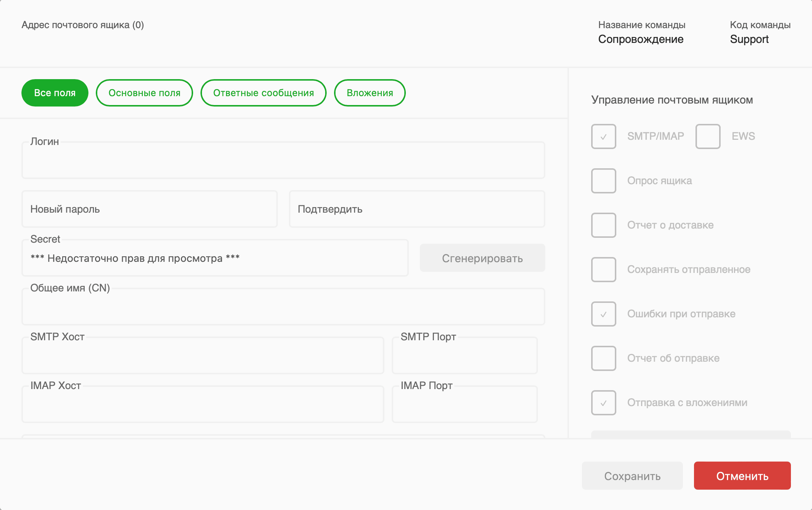This screenshot has height=510, width=812.
Task: Toggle the SMTP/IMAP checkbox
Action: pyautogui.click(x=603, y=136)
